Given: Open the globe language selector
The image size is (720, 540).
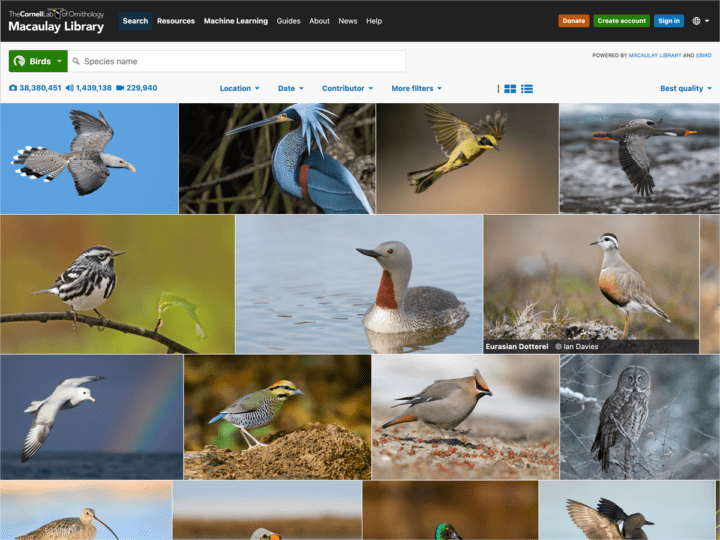Looking at the screenshot, I should (699, 21).
